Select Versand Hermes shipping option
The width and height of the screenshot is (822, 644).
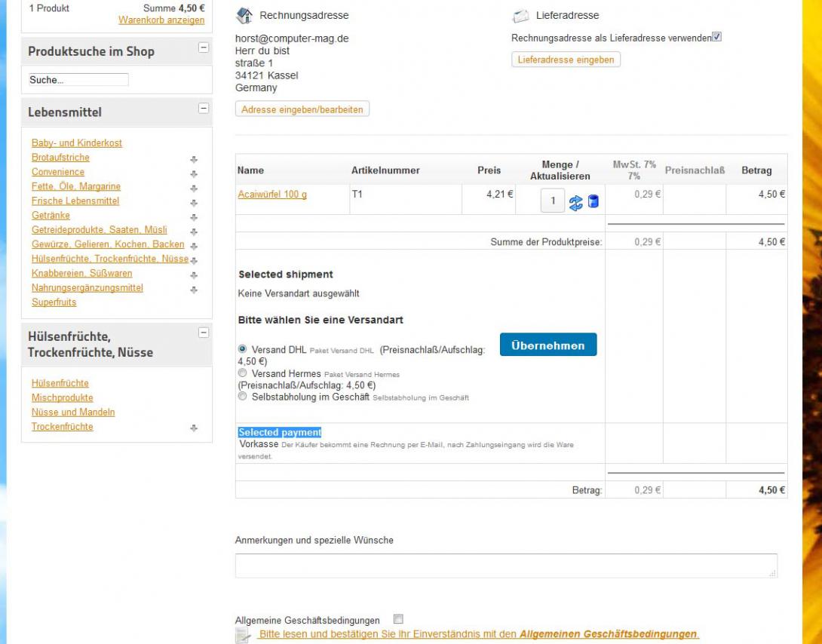(x=242, y=373)
